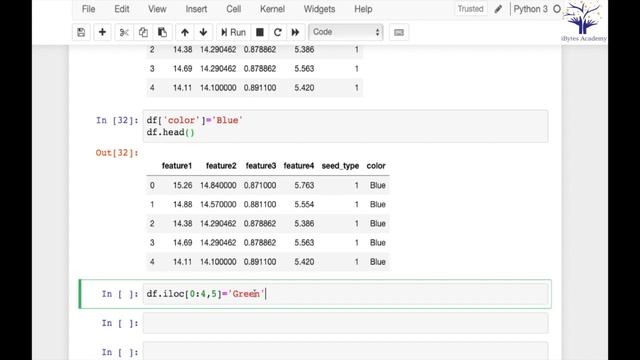
Task: Insert a cell below with plus icon
Action: coord(102,32)
